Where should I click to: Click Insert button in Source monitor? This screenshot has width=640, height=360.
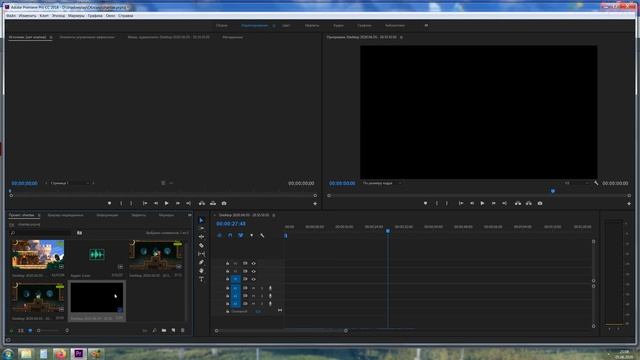202,203
